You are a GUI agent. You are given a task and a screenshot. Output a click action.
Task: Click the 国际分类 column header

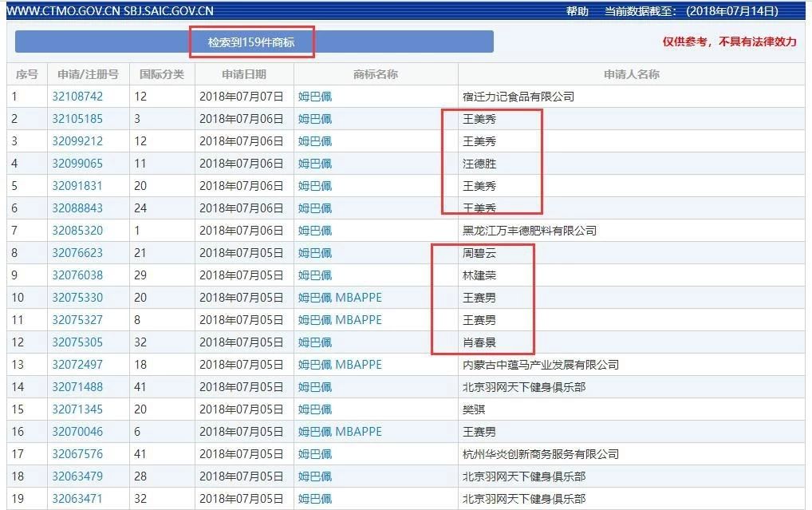click(x=160, y=73)
